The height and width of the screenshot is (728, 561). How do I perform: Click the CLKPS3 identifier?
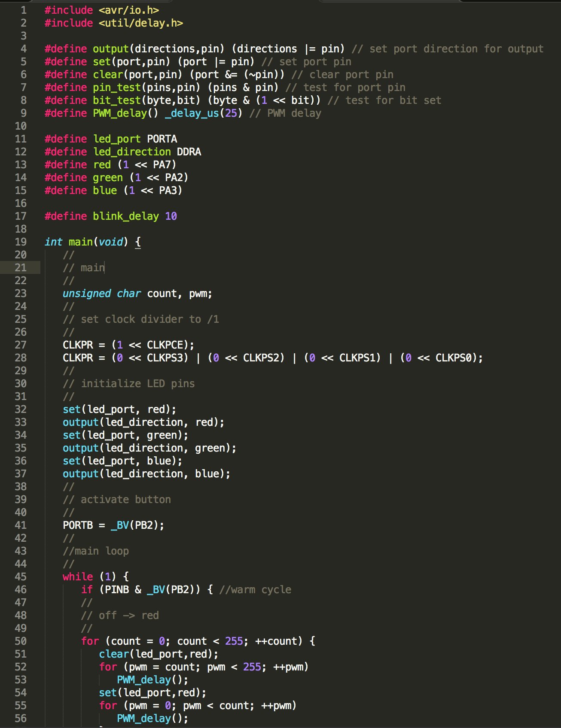point(165,358)
